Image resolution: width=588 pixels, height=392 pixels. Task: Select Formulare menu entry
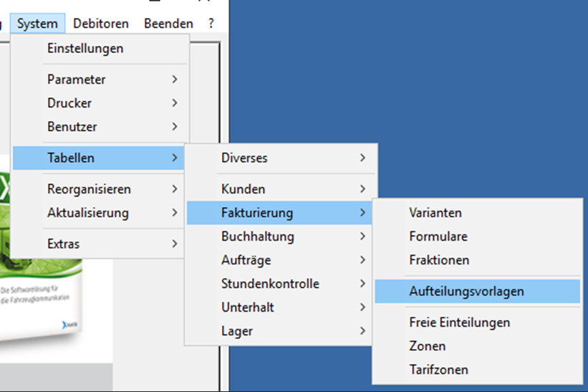coord(438,236)
